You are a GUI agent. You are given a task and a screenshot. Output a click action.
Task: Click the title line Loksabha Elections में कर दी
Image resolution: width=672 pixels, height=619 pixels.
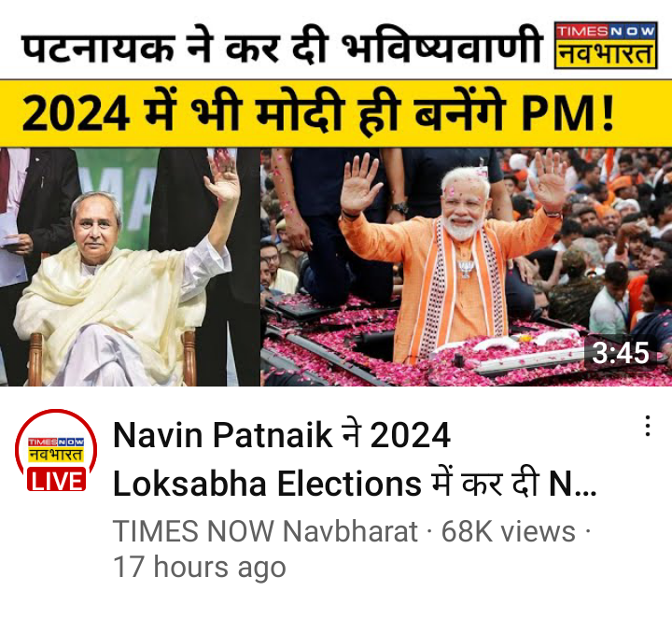point(326,484)
